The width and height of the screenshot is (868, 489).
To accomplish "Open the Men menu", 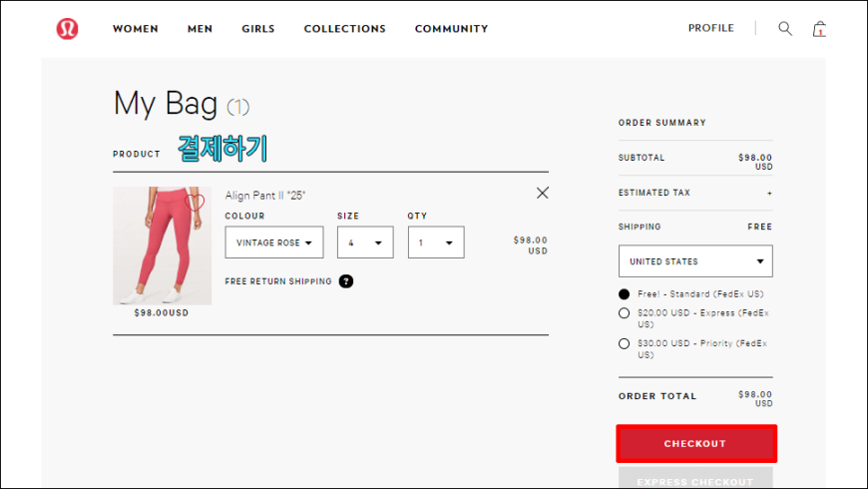I will pos(200,29).
